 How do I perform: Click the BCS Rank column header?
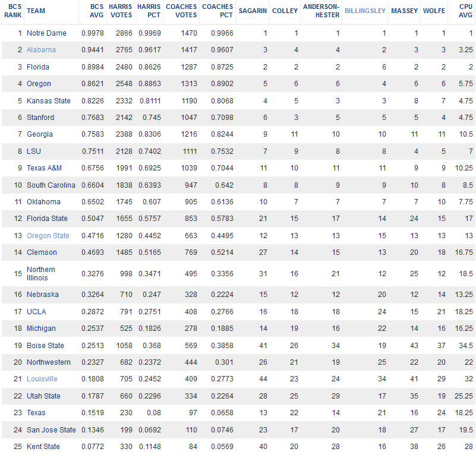pyautogui.click(x=14, y=11)
